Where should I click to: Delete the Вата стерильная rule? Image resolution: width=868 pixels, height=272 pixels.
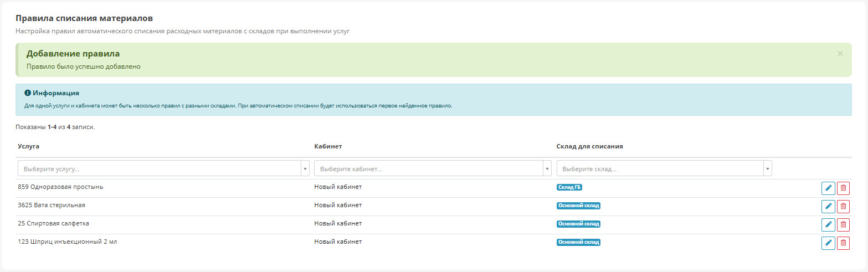click(x=843, y=206)
